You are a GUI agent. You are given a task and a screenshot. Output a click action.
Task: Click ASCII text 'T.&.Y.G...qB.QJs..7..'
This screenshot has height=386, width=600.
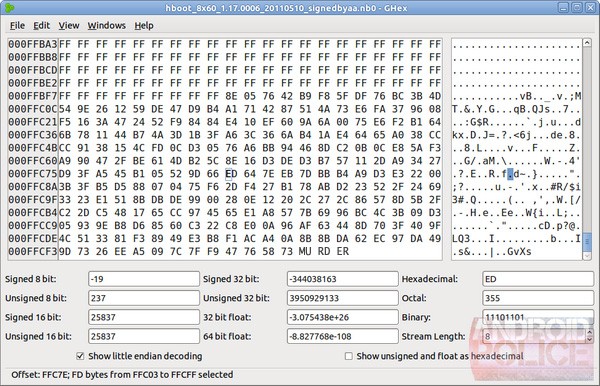pos(516,109)
